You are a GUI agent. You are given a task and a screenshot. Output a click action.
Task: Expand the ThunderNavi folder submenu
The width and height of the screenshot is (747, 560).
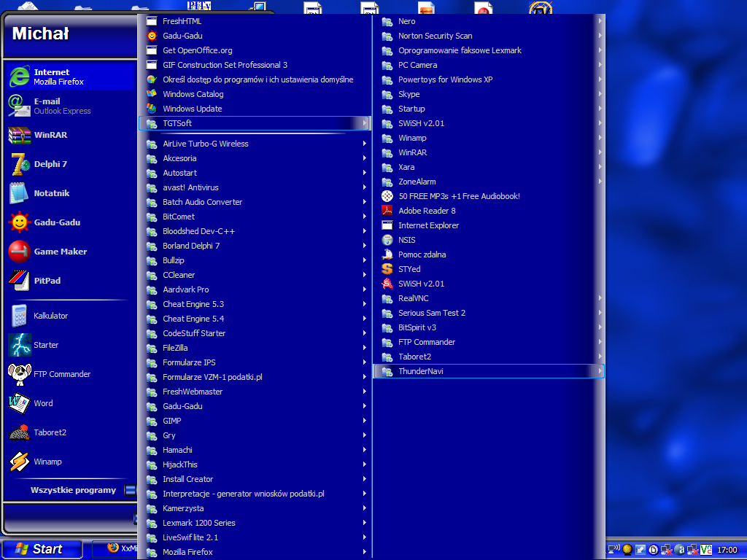pos(600,371)
